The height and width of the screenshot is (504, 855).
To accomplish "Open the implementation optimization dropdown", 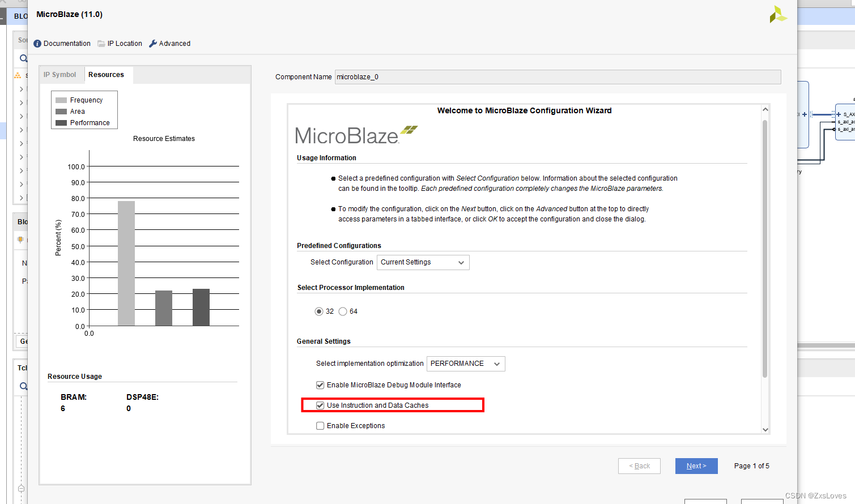I will (465, 364).
